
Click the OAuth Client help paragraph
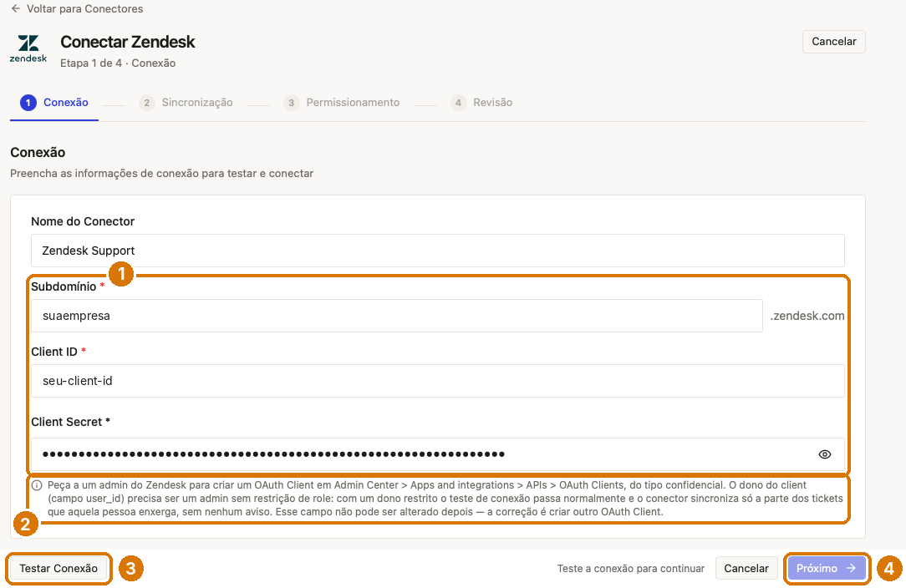pos(445,499)
